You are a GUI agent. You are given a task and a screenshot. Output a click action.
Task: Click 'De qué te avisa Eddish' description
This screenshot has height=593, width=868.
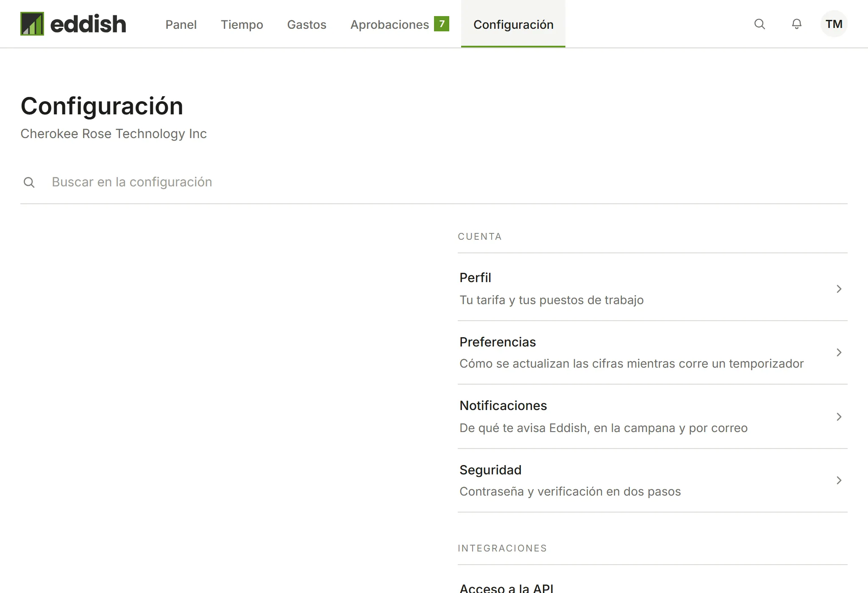[x=604, y=428]
